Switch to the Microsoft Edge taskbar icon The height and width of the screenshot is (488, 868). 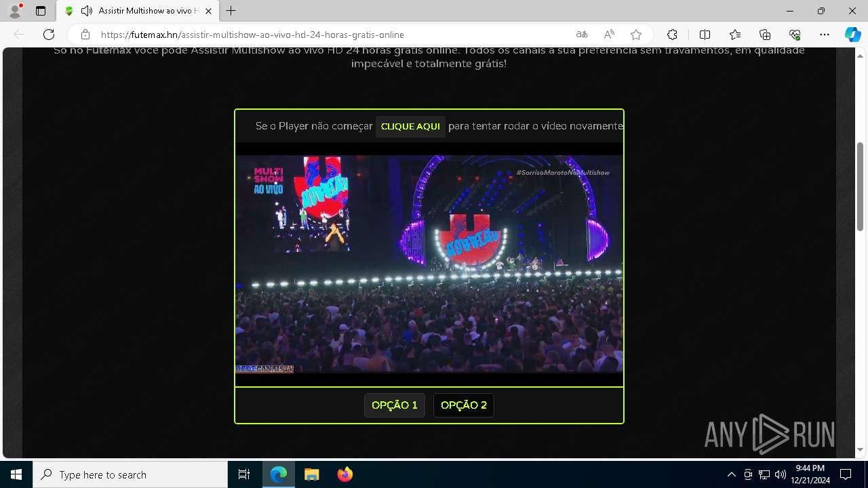click(279, 474)
